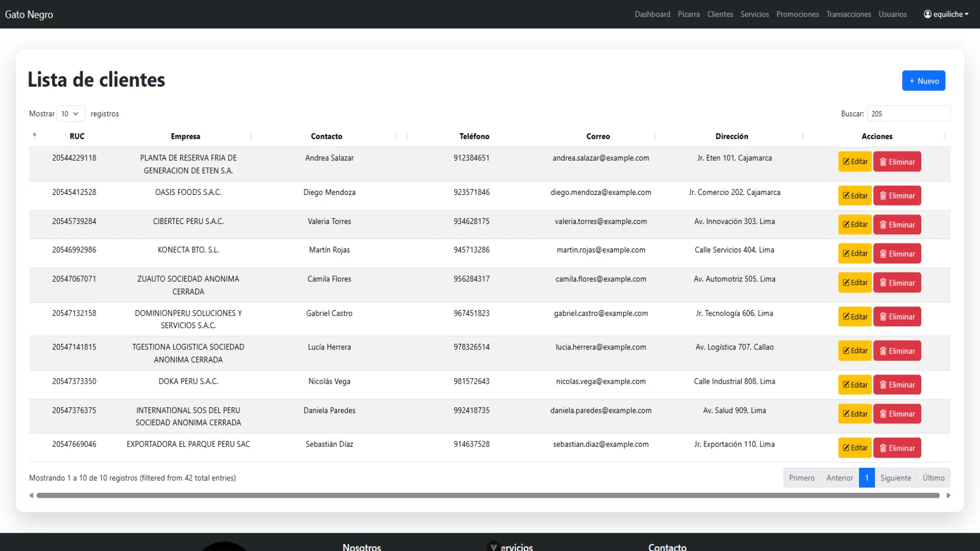Sort by the Correo column arrows

tap(654, 136)
